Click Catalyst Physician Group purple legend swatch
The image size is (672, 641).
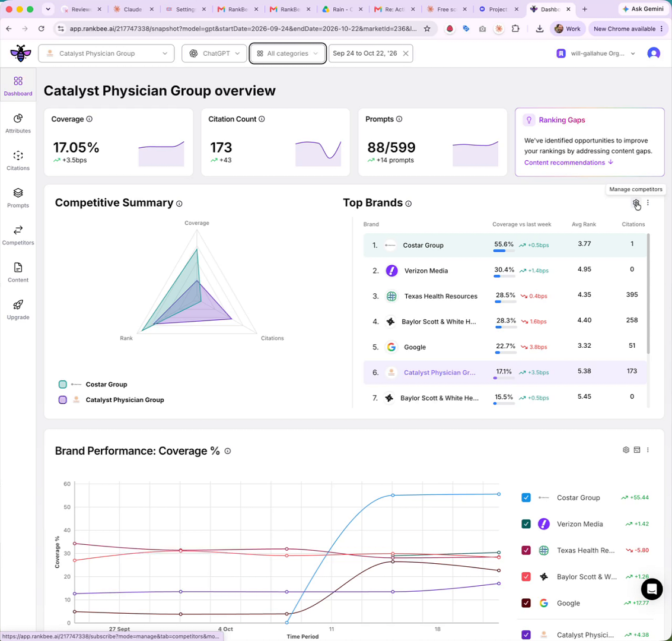(x=62, y=399)
